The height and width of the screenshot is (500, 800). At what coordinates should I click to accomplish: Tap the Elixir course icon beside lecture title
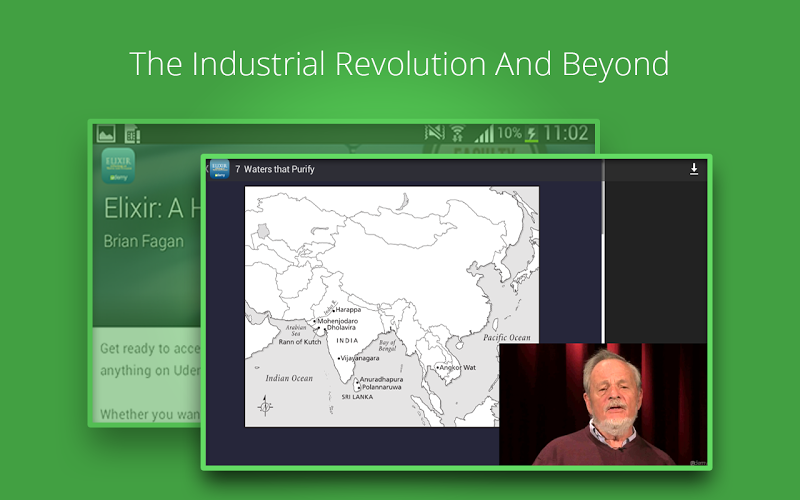point(220,169)
